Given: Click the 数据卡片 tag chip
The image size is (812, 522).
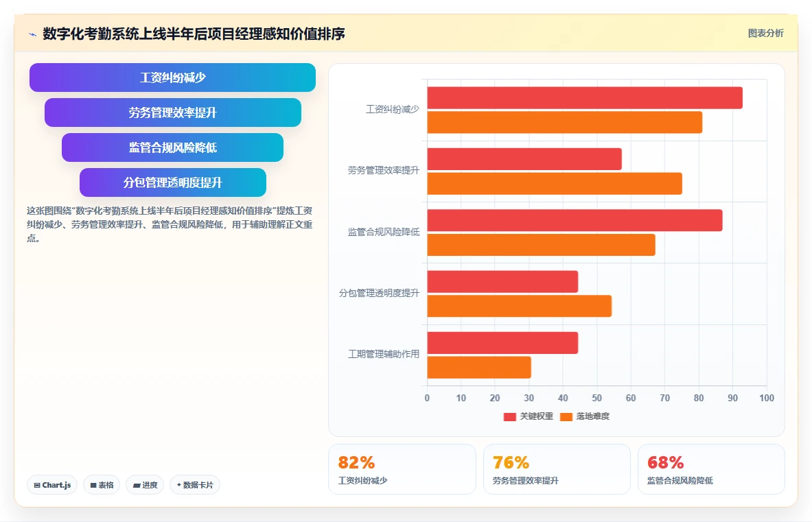Looking at the screenshot, I should click(x=195, y=485).
